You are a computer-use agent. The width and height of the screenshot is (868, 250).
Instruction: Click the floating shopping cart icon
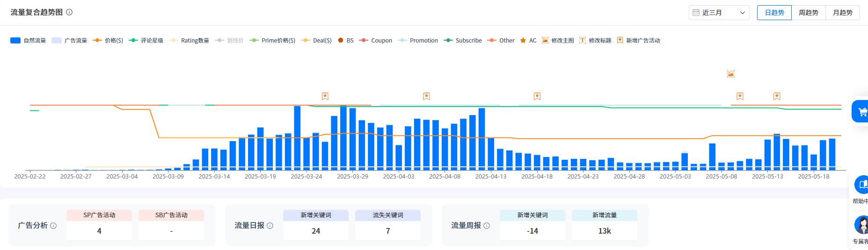pyautogui.click(x=862, y=111)
